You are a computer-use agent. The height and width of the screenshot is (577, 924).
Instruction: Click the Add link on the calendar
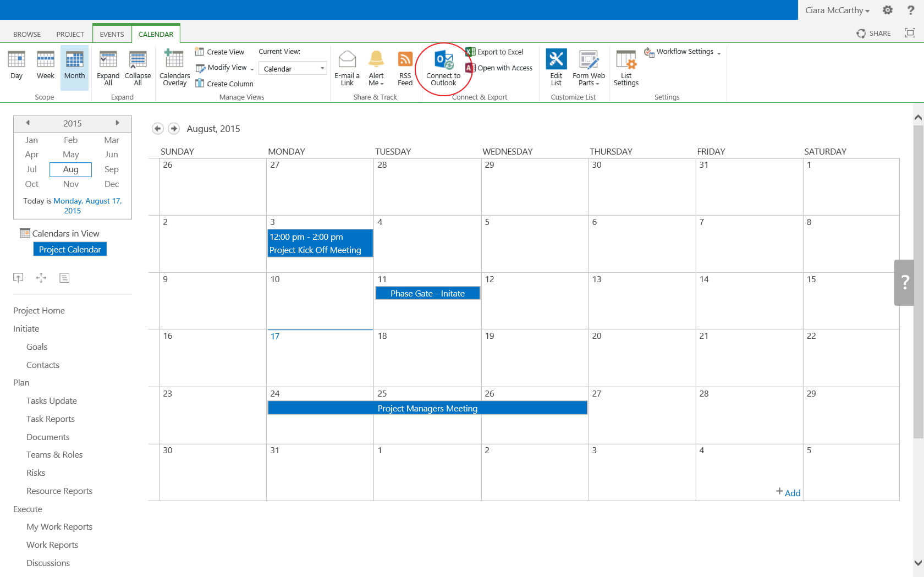click(x=788, y=492)
